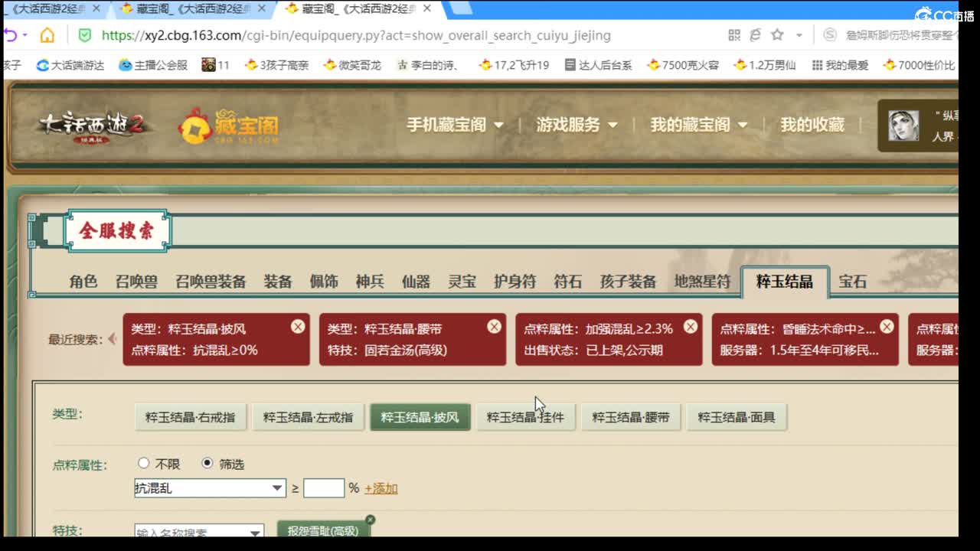Click the green security shield icon
This screenshot has width=980, height=551.
coord(85,35)
